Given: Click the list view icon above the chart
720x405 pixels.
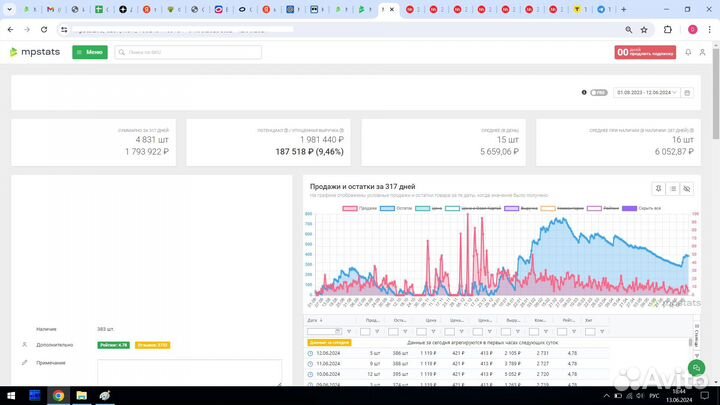Looking at the screenshot, I should tap(673, 188).
